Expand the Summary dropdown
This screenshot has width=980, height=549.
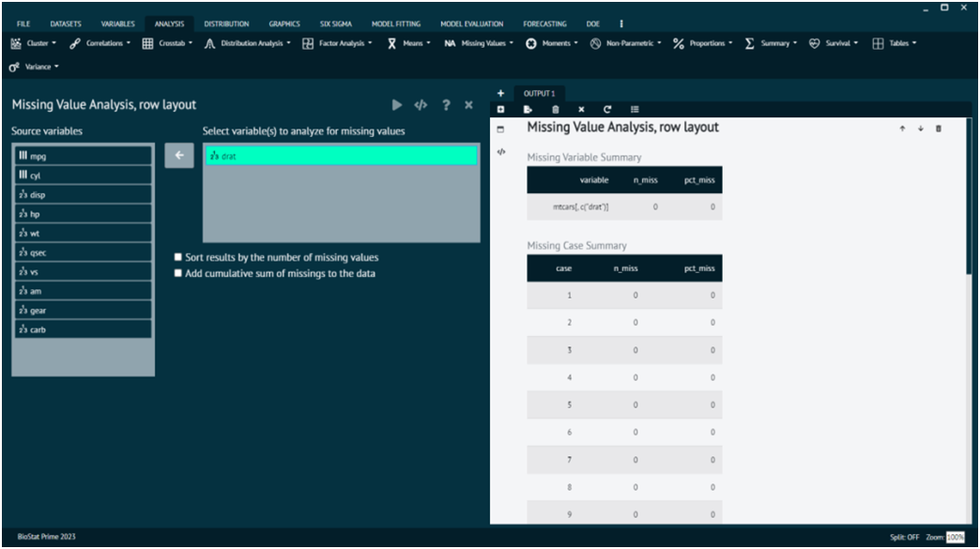pyautogui.click(x=771, y=43)
